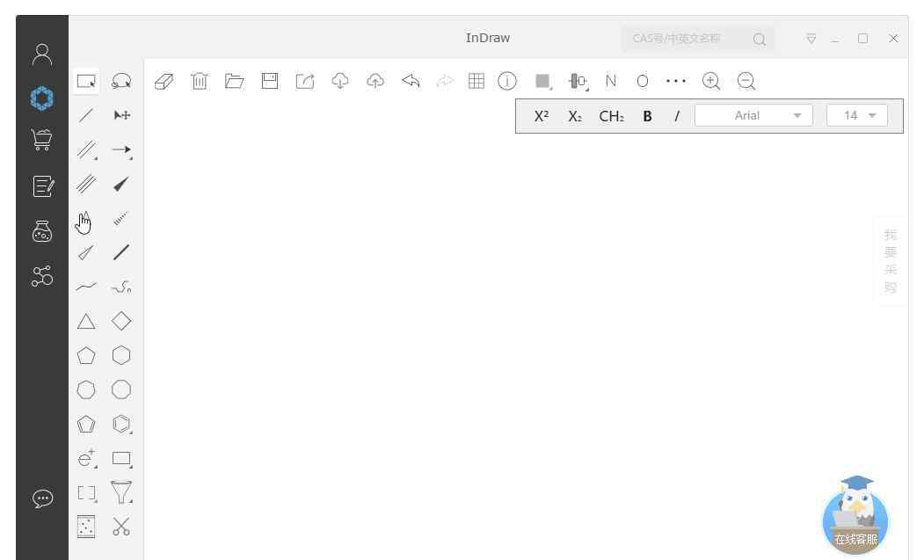Image resolution: width=924 pixels, height=560 pixels.
Task: Select the benzene ring tool
Action: coord(121,424)
